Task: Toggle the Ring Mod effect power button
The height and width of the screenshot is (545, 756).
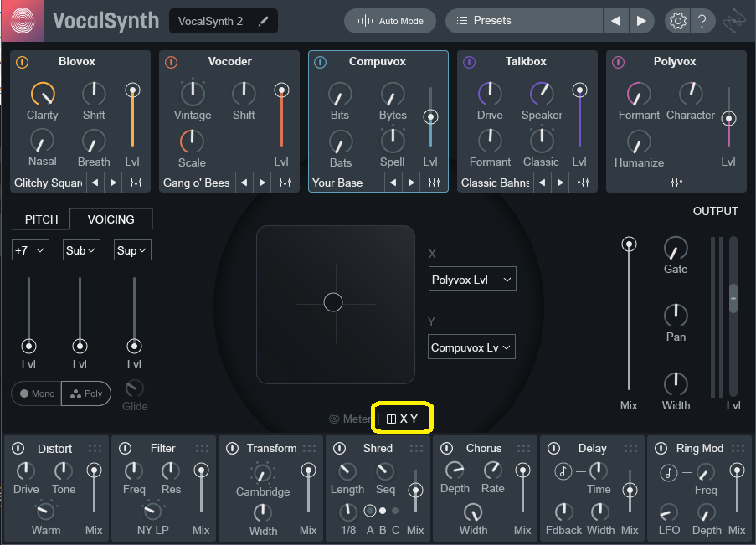Action: (661, 449)
